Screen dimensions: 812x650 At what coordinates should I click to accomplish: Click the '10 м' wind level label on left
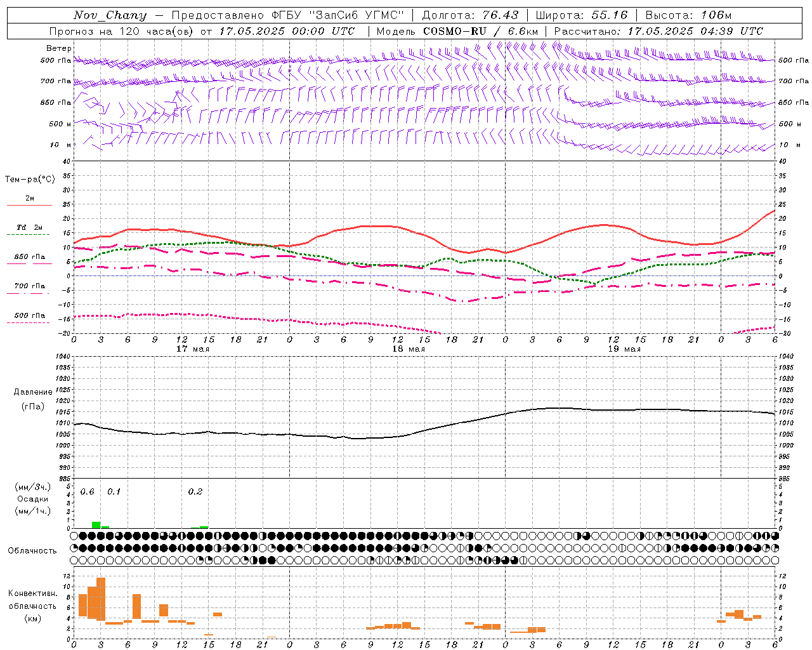tap(61, 145)
